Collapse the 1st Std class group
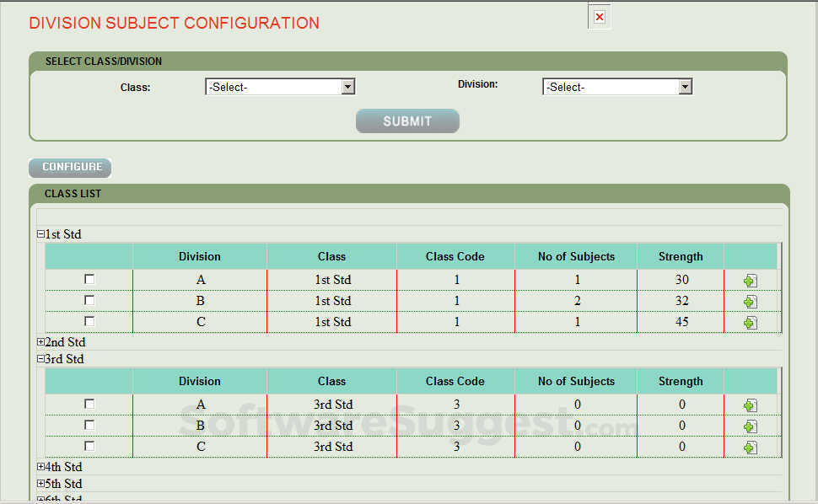 tap(40, 234)
